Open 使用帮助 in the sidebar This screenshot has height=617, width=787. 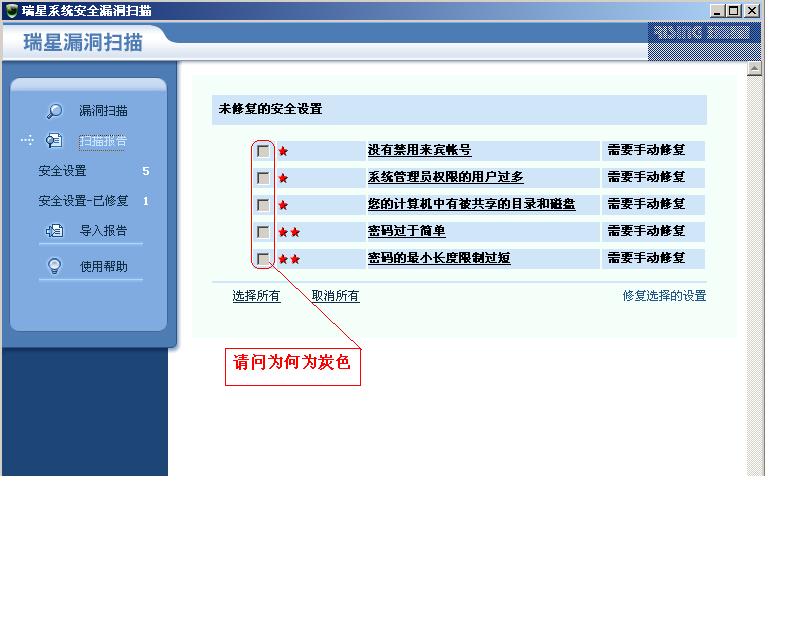pos(103,267)
